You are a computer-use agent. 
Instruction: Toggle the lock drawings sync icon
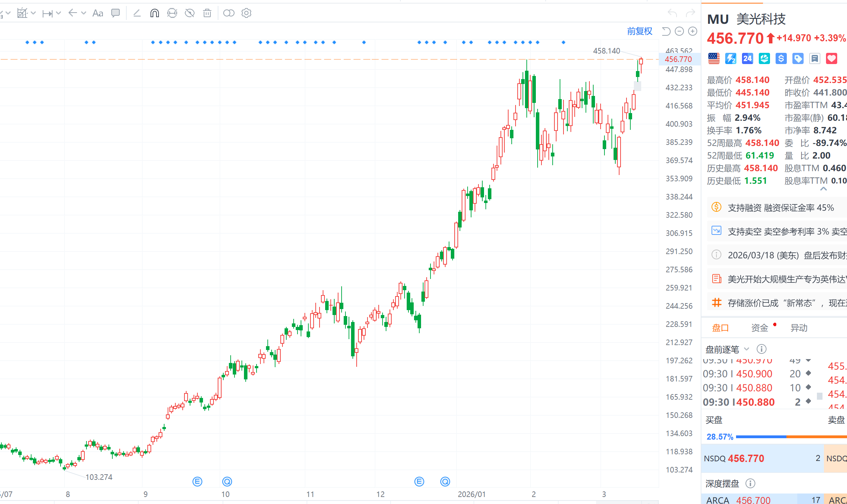click(172, 13)
